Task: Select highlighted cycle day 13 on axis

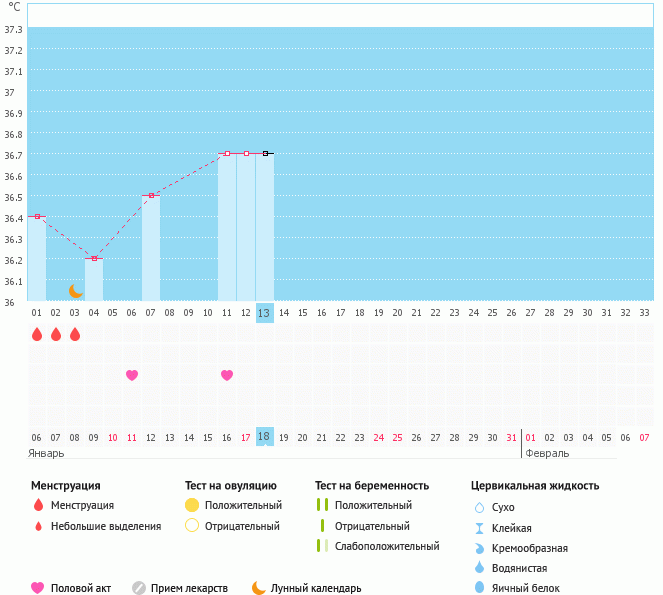Action: pyautogui.click(x=264, y=313)
